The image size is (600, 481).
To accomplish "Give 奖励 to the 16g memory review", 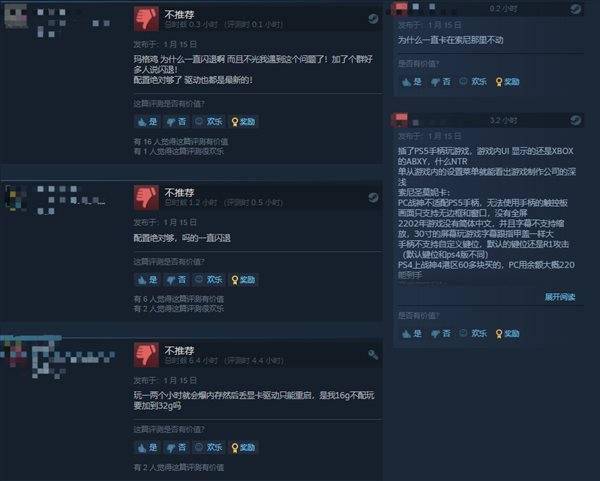I will coord(243,447).
